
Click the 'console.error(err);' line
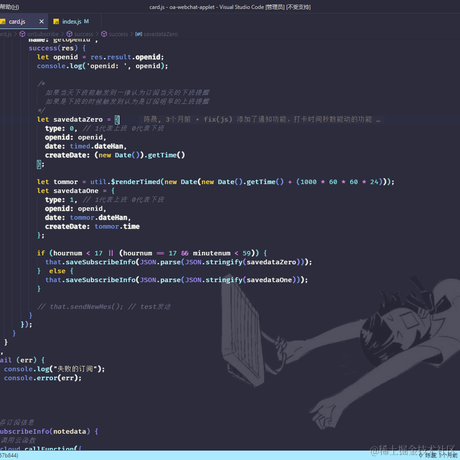(43, 378)
